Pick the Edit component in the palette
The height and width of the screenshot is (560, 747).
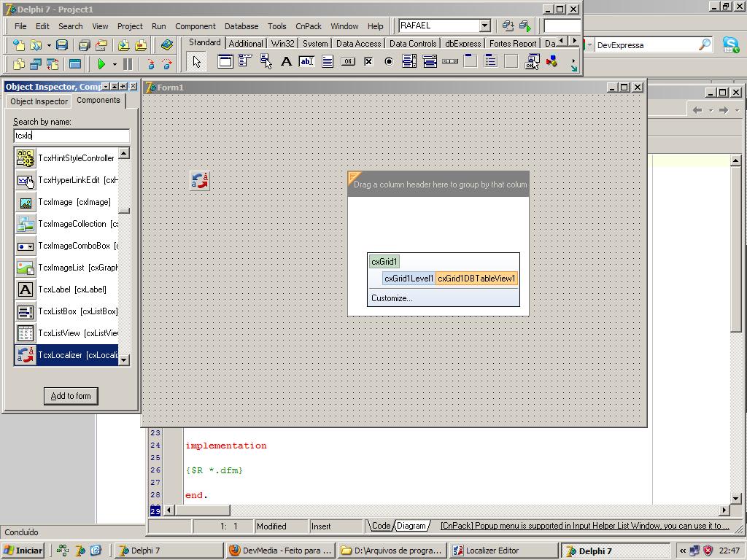coord(306,62)
